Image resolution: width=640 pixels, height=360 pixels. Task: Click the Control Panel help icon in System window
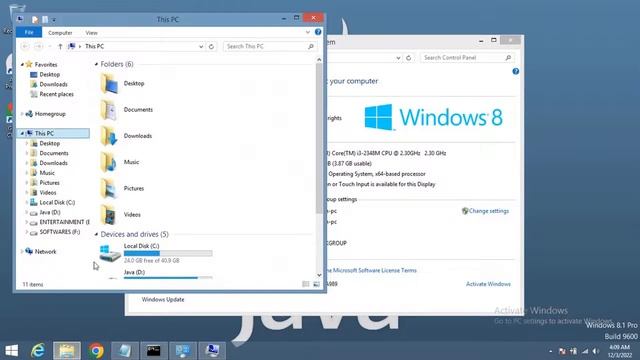516,71
